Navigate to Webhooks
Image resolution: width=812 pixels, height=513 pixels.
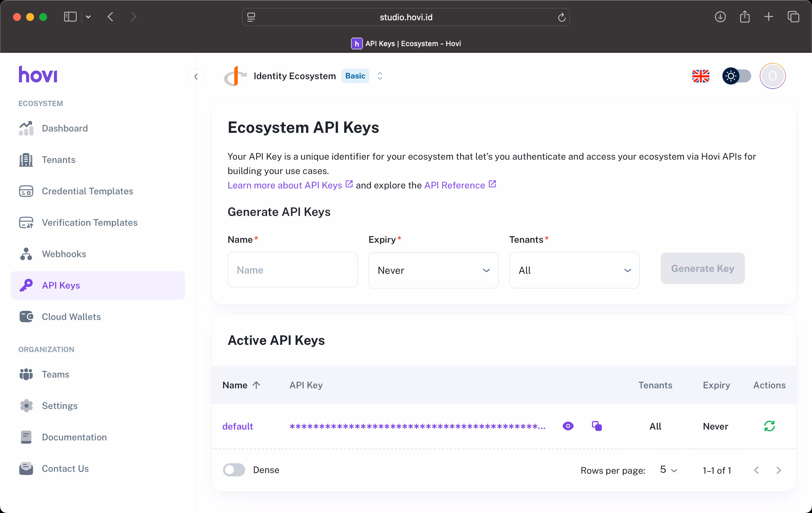point(98,254)
